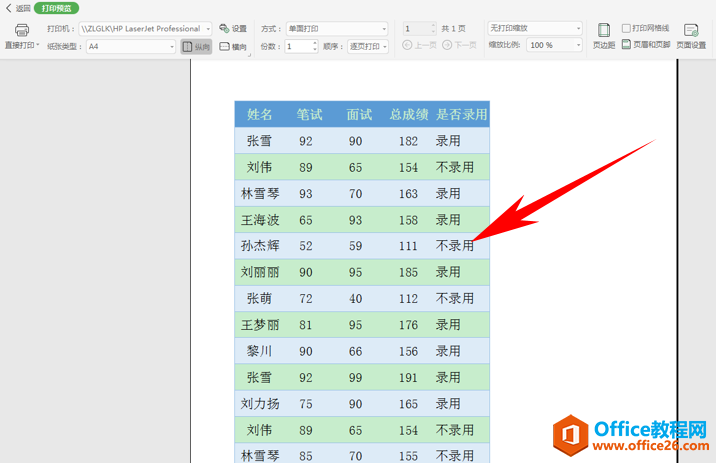Click the 姓名 header cell
Screen dimensions: 716x463
tap(259, 114)
